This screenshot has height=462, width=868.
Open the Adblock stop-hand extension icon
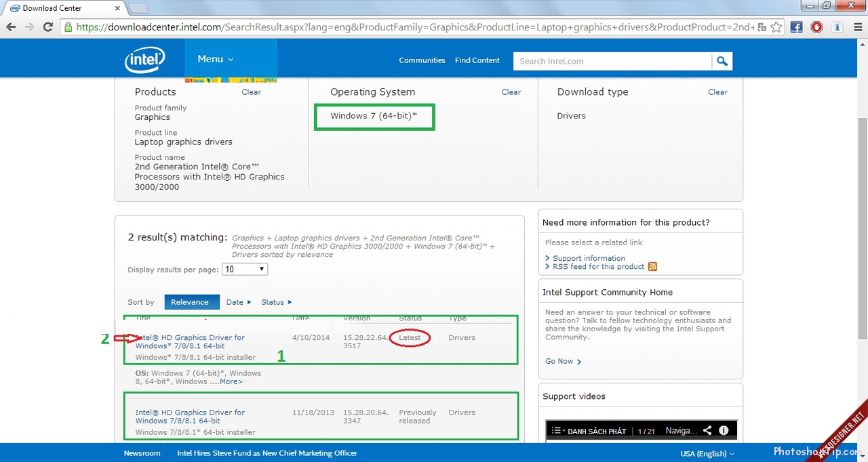pyautogui.click(x=817, y=27)
